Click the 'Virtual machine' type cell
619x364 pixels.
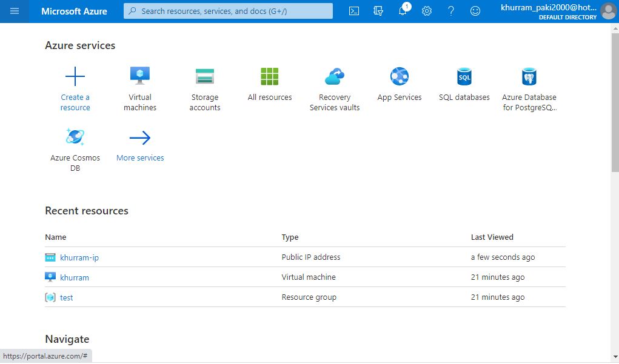point(309,277)
